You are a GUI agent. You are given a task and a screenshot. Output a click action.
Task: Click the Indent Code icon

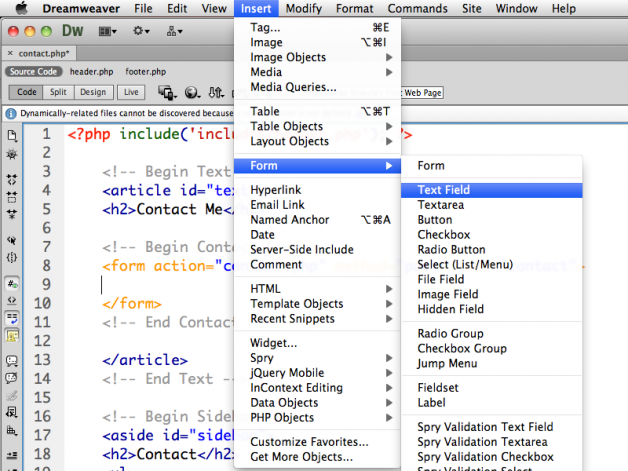(x=12, y=455)
